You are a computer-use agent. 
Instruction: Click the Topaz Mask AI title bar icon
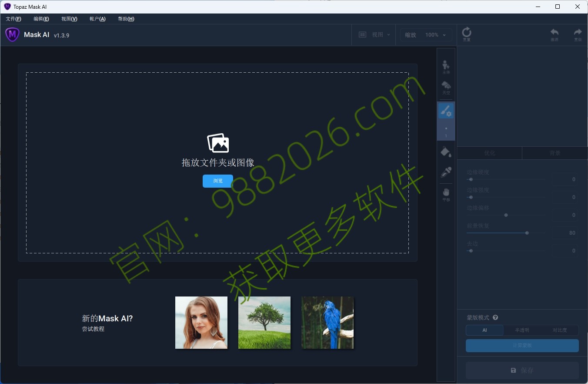tap(7, 7)
